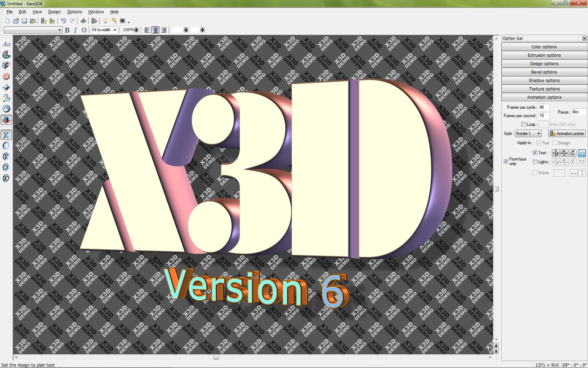Toggle Italic text formatting
The height and width of the screenshot is (368, 588).
pyautogui.click(x=75, y=30)
